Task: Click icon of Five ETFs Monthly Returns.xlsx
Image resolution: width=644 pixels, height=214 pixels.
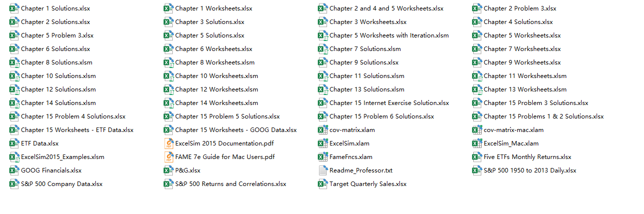Action: [x=477, y=157]
